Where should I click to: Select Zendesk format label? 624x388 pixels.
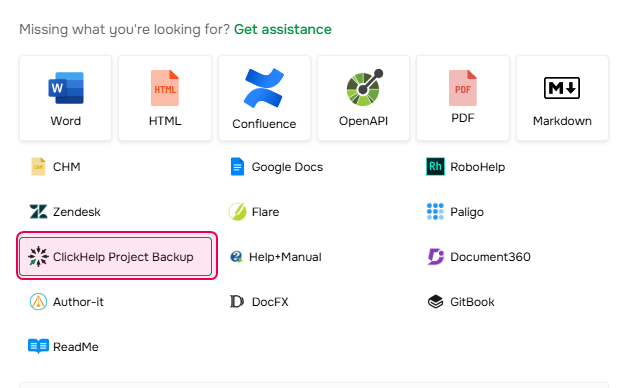[77, 212]
